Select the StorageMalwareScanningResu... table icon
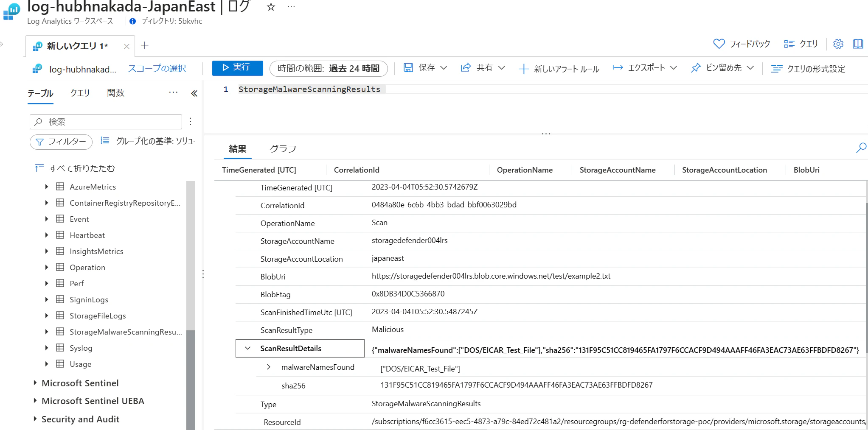 coord(60,332)
